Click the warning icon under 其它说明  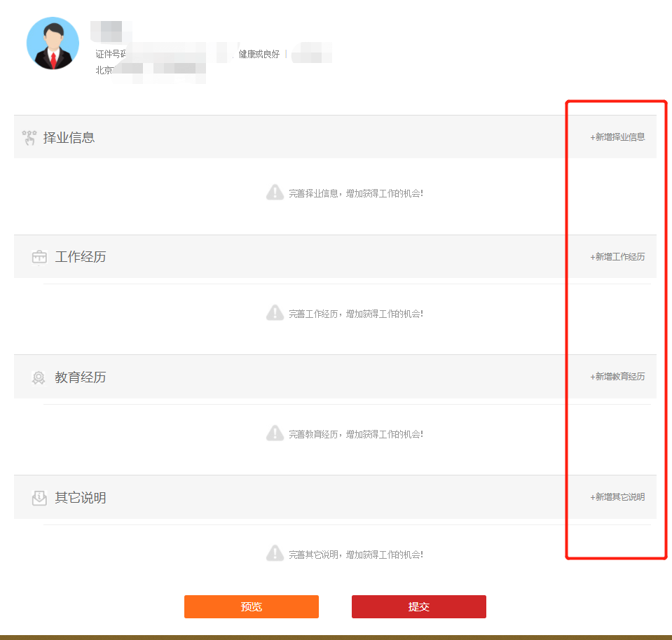pyautogui.click(x=275, y=553)
